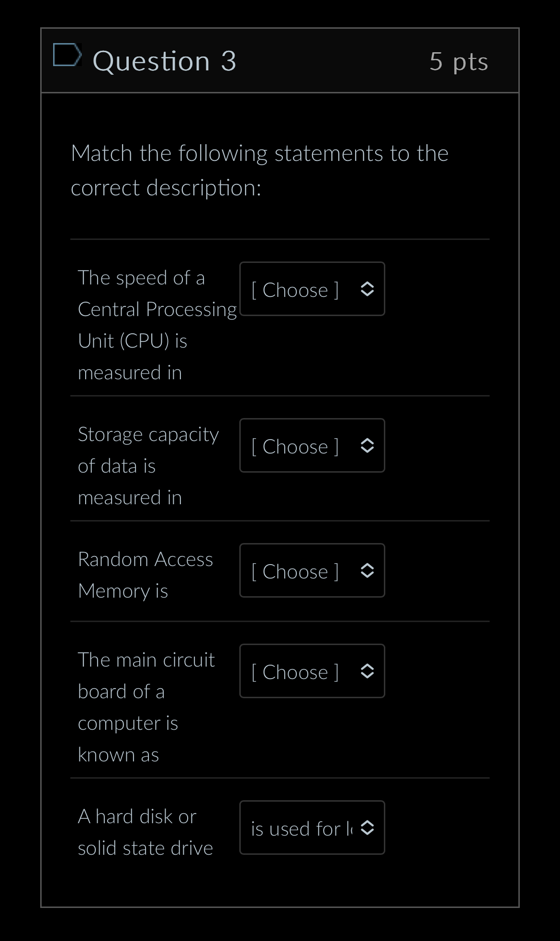Click the 'Question 3' heading
Screen dimensions: 560x941
(164, 61)
